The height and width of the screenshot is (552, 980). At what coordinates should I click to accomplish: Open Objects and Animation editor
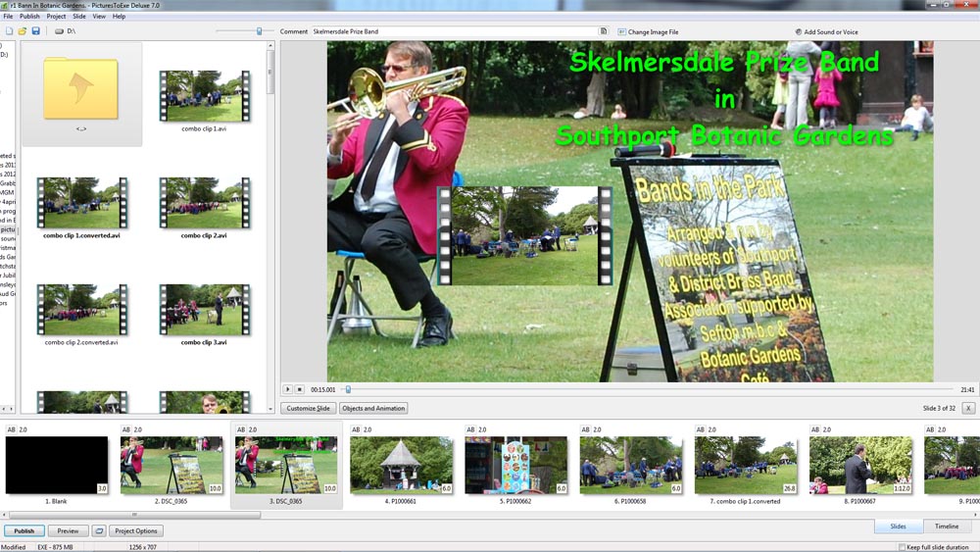[x=373, y=408]
